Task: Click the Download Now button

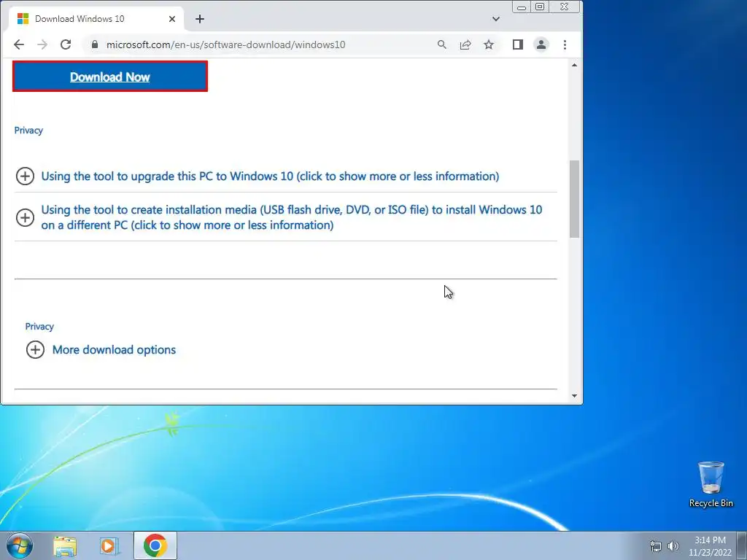Action: click(110, 76)
